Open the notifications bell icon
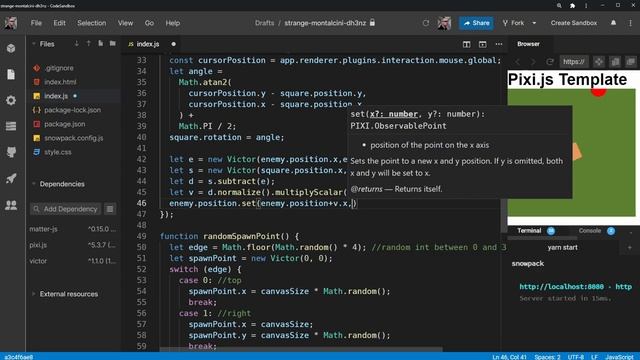640x360 pixels. click(613, 23)
